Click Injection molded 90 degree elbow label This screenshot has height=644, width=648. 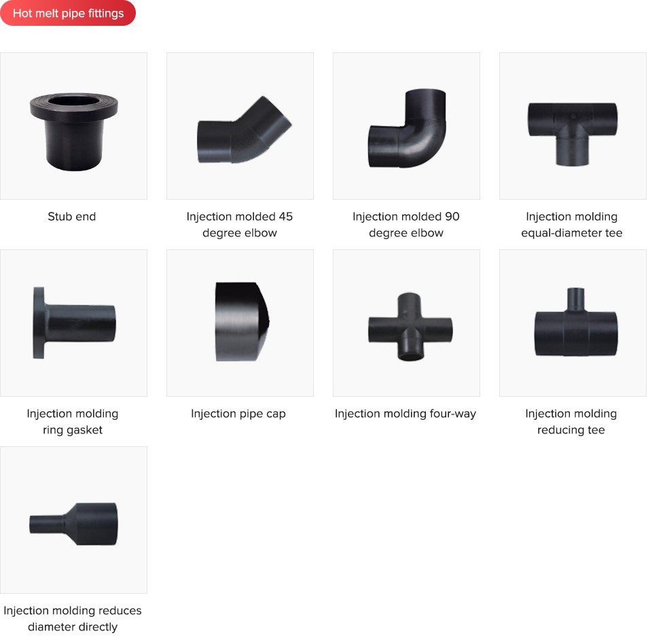406,224
